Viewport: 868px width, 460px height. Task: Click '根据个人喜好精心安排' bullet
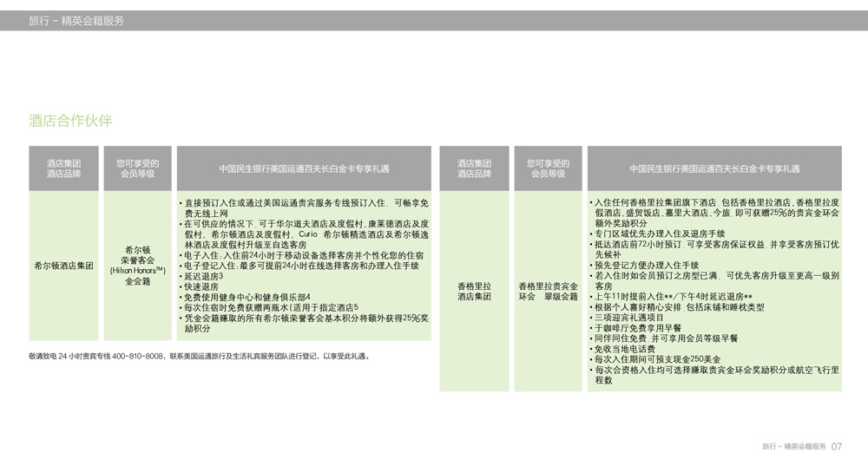[677, 307]
